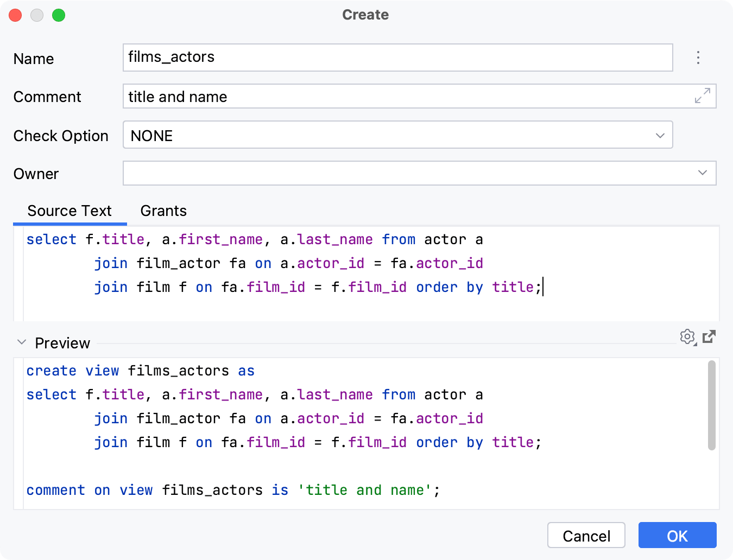Open the three-dot more options menu
Image resolution: width=733 pixels, height=560 pixels.
coord(698,58)
